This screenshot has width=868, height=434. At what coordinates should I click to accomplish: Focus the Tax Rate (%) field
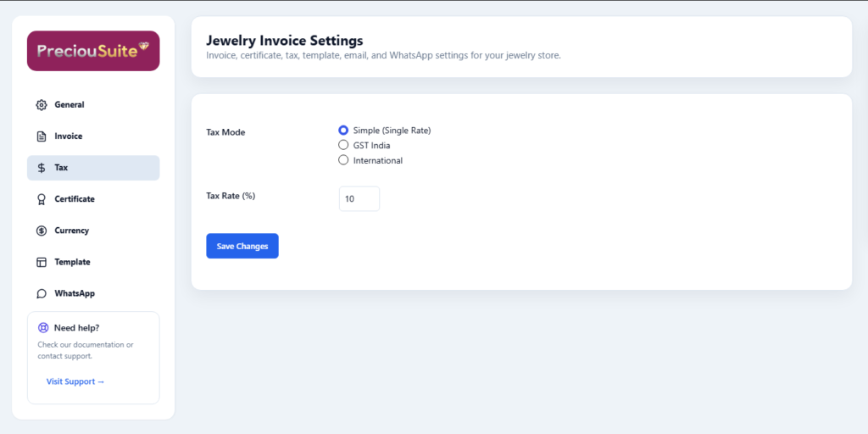(x=359, y=198)
